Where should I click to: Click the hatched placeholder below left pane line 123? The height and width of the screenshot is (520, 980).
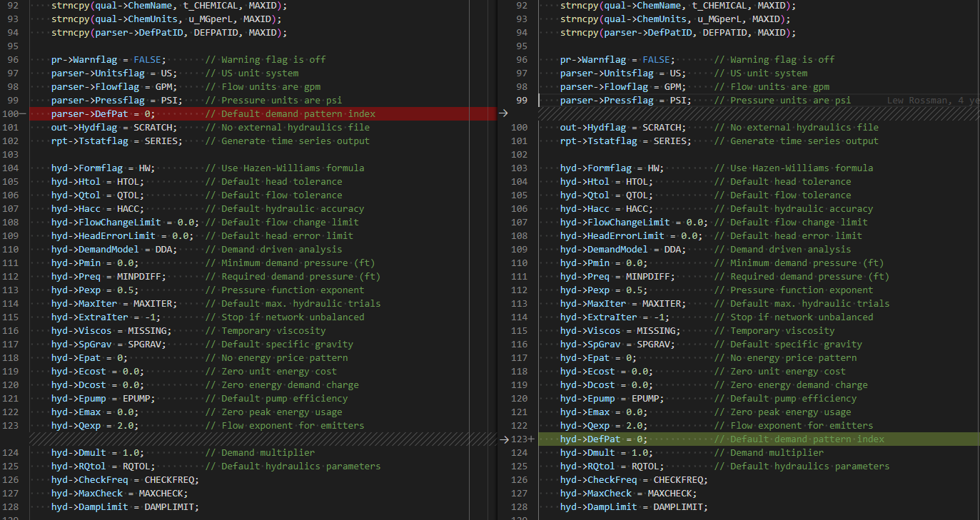coord(263,439)
